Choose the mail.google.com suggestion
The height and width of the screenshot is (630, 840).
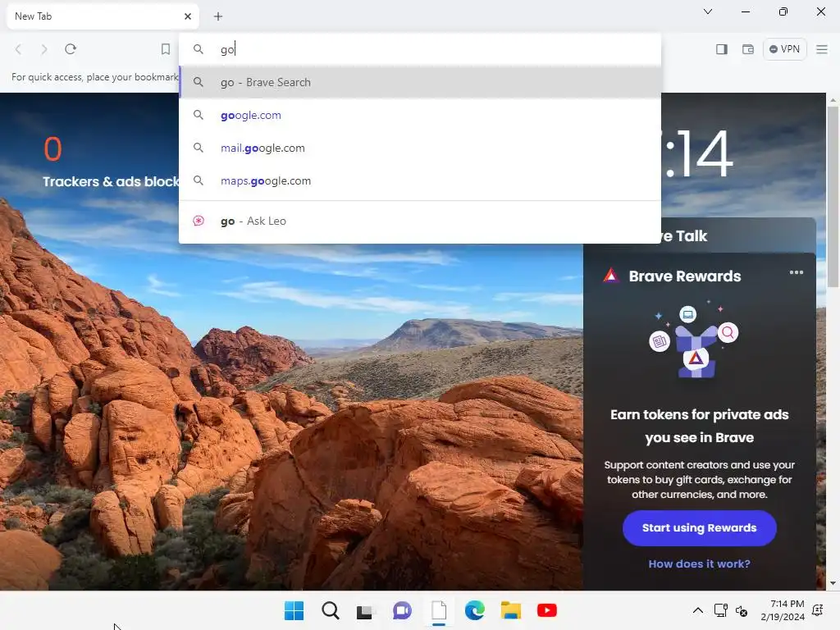coord(420,148)
